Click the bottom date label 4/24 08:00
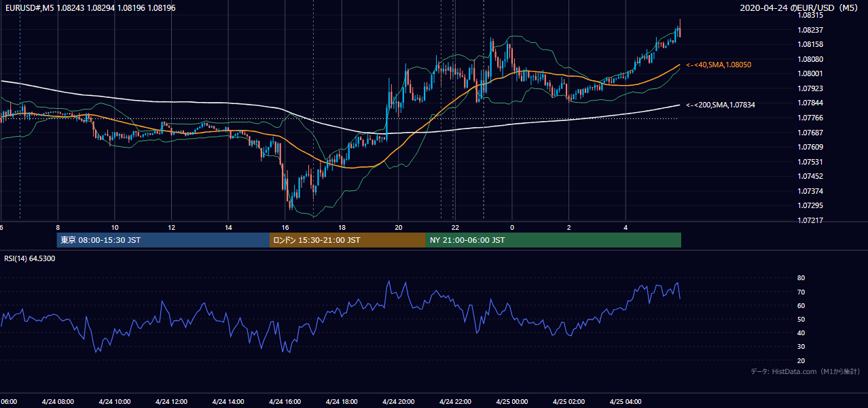868x408 pixels. point(58,401)
